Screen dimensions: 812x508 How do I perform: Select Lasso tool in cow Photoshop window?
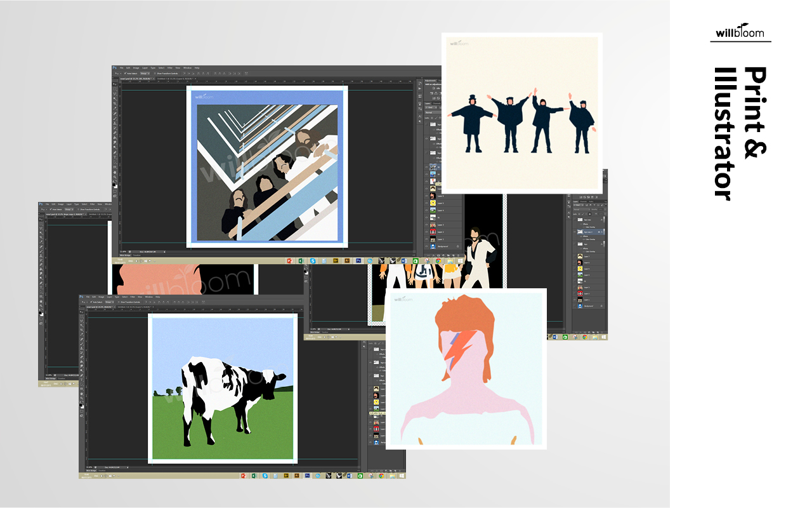click(x=81, y=321)
